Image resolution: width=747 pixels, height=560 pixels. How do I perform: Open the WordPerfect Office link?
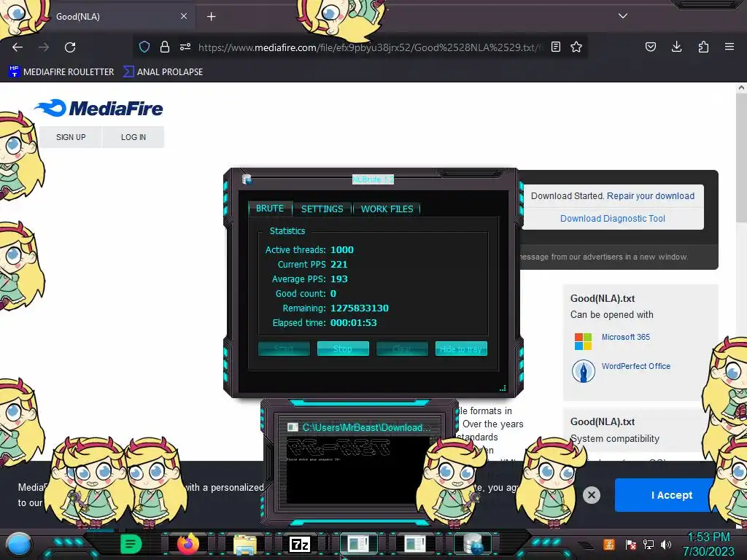tap(635, 366)
